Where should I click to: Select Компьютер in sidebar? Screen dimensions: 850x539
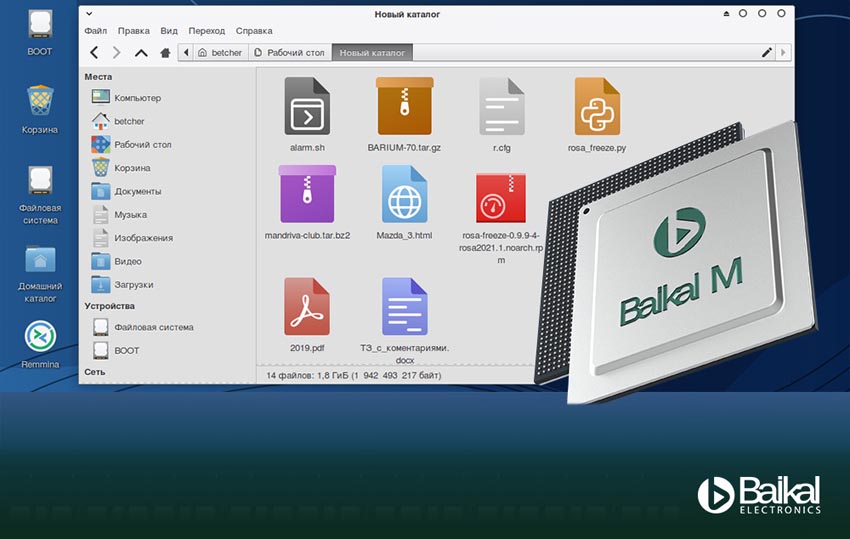tap(126, 98)
